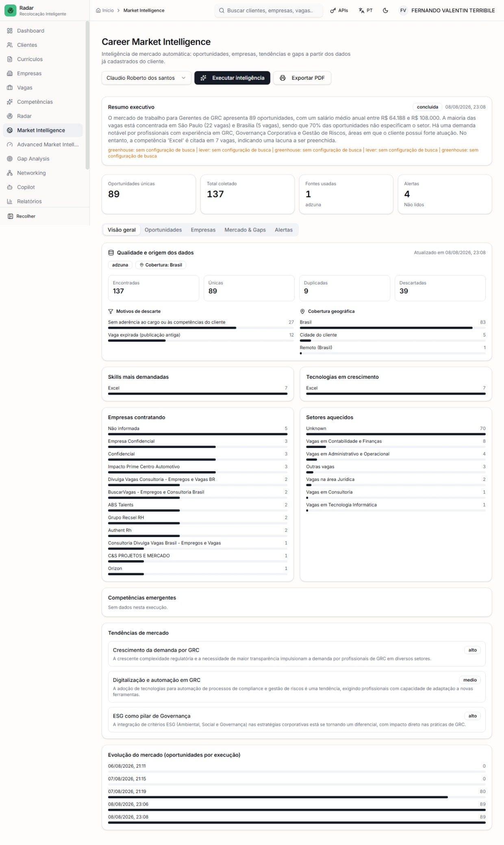This screenshot has height=845, width=504.
Task: Click the Crescimento da demanda por GRC trend
Action: click(x=297, y=654)
